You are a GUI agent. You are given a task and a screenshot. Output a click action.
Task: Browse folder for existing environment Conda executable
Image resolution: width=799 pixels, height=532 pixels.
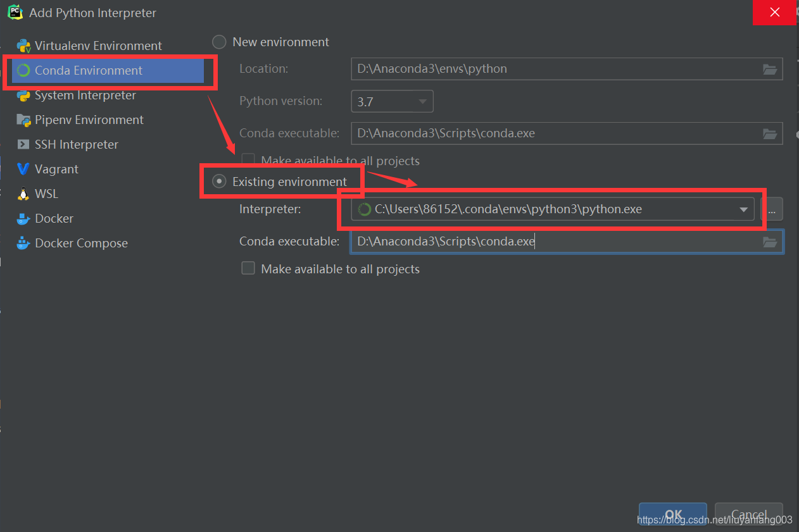click(x=770, y=242)
